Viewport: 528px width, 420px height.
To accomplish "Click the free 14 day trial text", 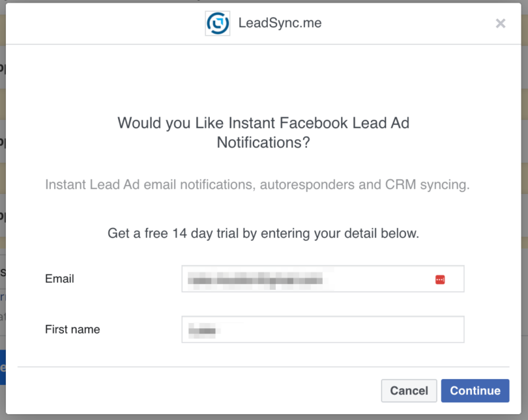I will click(263, 233).
